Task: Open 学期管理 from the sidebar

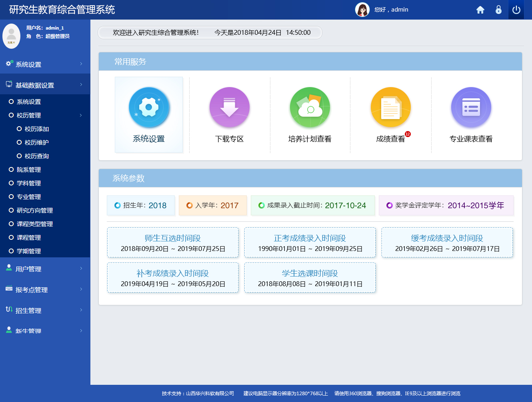Action: (29, 251)
